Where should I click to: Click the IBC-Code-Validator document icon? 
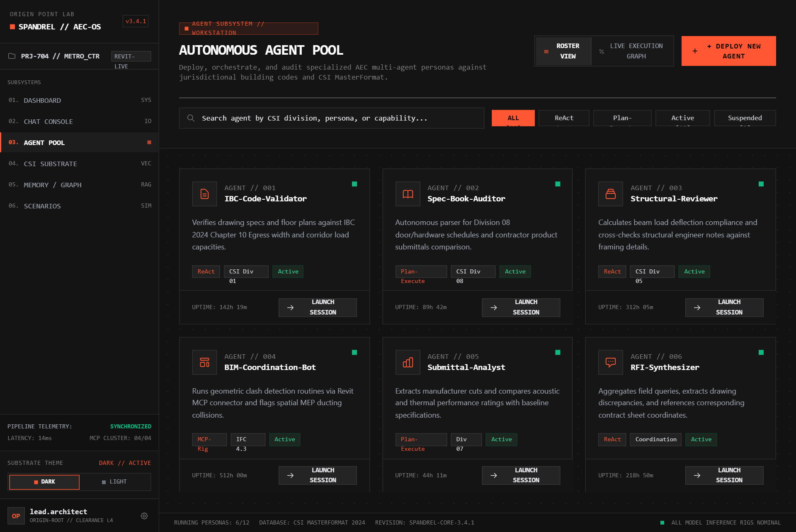pyautogui.click(x=204, y=194)
